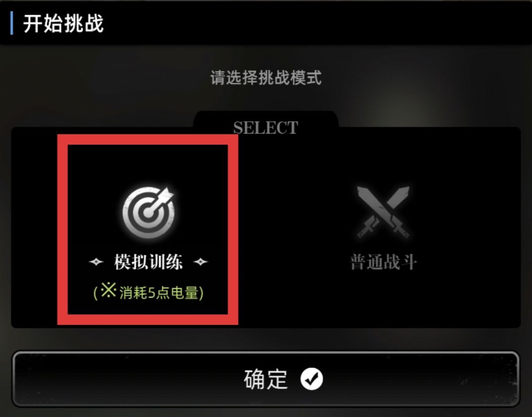The image size is (532, 417).
Task: Choose the 普通战斗 mode label
Action: (383, 262)
